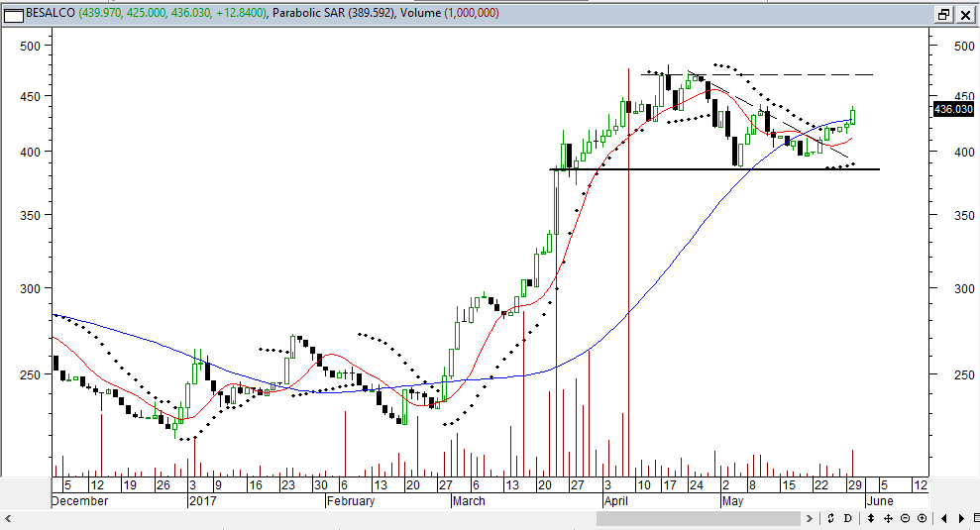Viewport: 980px width, 530px height.
Task: Click the four-way pan arrows icon
Action: [x=888, y=518]
